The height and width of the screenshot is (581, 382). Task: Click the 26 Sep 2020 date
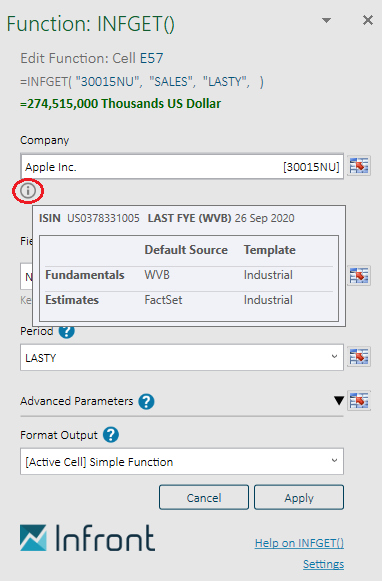click(x=265, y=218)
